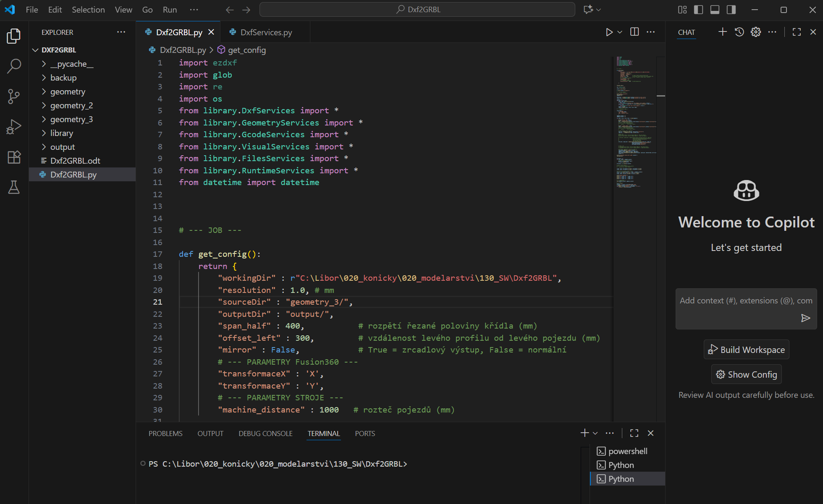Expand the geometry_3 folder
Screen dimensions: 823x504
click(x=71, y=119)
